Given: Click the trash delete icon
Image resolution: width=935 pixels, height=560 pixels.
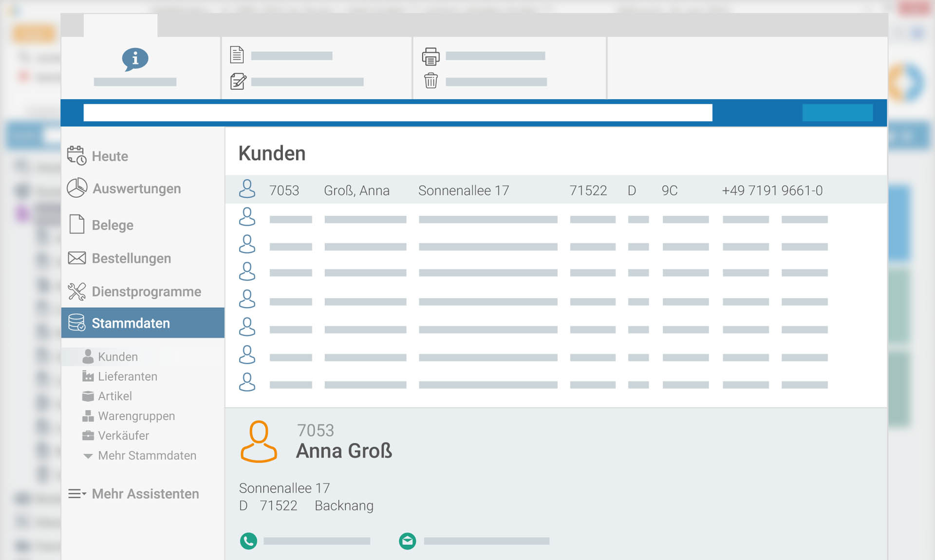Looking at the screenshot, I should [430, 80].
